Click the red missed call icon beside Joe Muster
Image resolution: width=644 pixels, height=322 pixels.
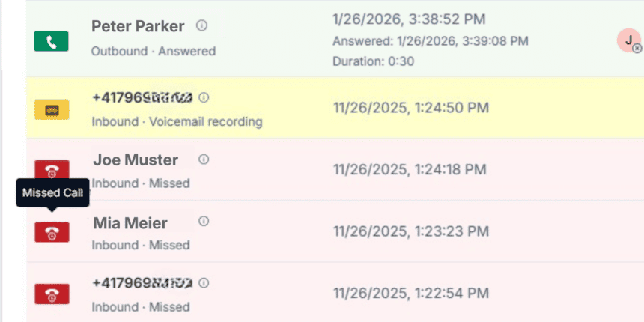point(52,170)
